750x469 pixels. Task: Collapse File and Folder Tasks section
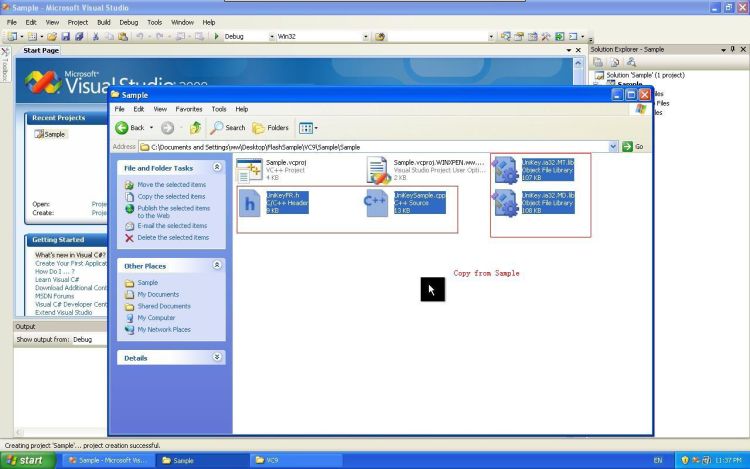pyautogui.click(x=217, y=167)
